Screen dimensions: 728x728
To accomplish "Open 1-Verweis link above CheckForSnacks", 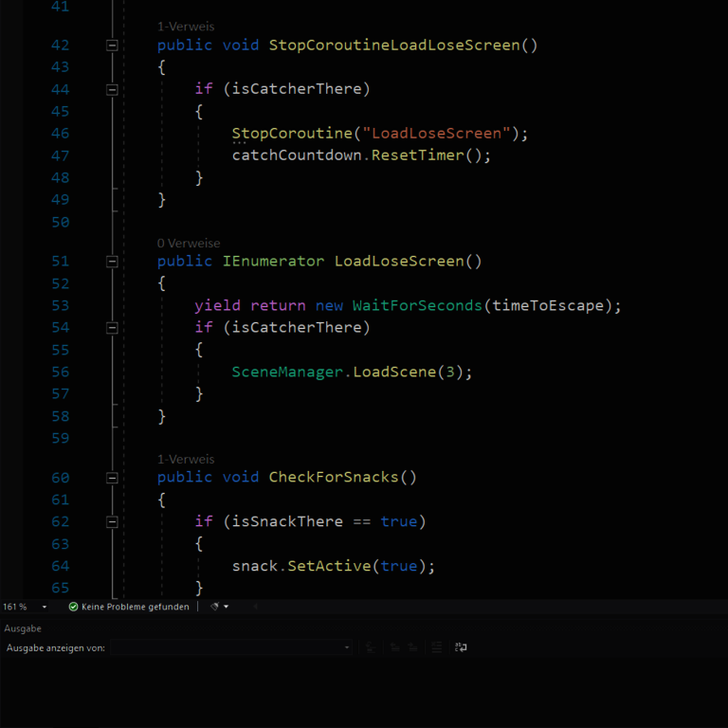I will tap(186, 459).
